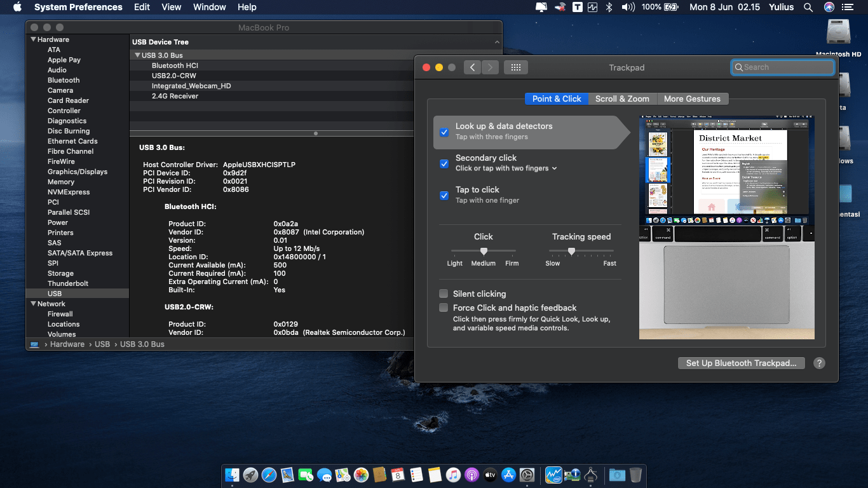The height and width of the screenshot is (488, 868).
Task: Click the battery status icon
Action: pyautogui.click(x=671, y=7)
